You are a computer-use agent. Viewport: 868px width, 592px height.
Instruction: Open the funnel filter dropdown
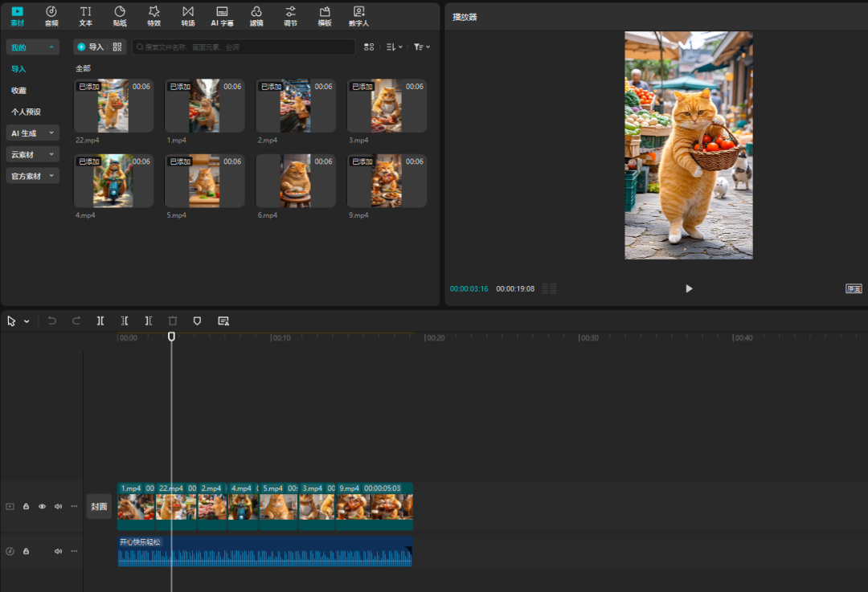(422, 47)
